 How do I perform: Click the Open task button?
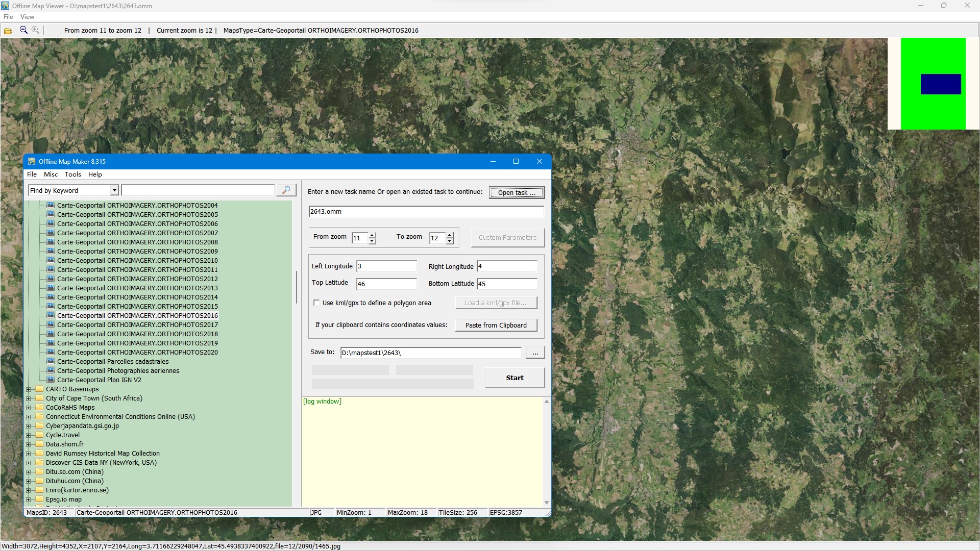click(517, 192)
